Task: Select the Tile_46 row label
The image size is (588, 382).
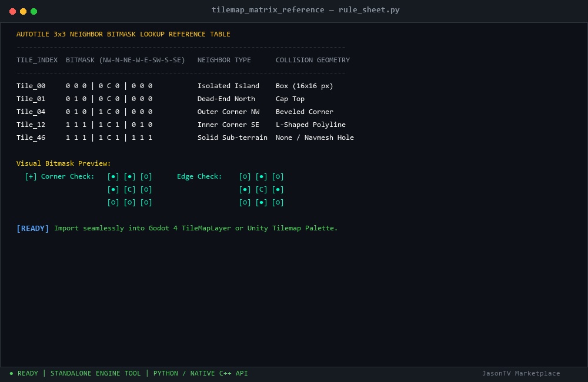Action: [x=31, y=138]
